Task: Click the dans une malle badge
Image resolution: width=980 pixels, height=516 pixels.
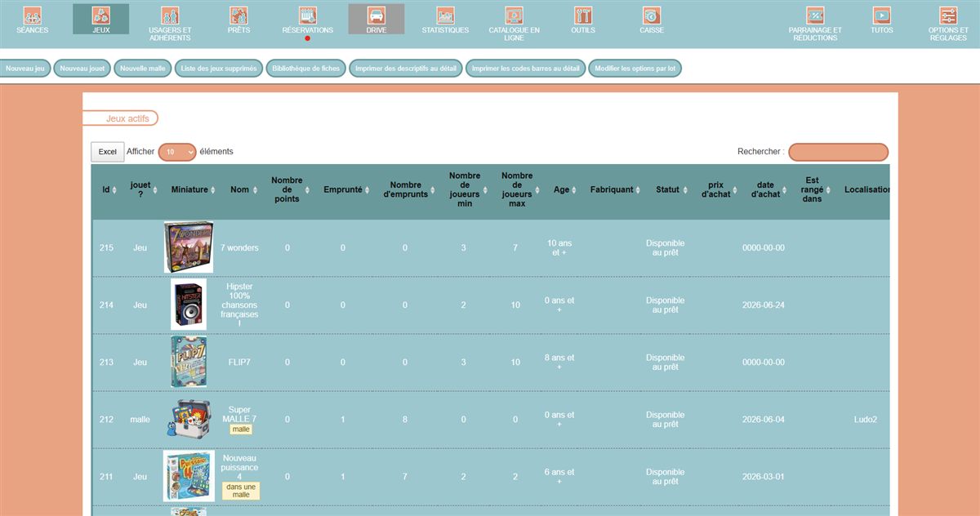Action: (x=241, y=491)
